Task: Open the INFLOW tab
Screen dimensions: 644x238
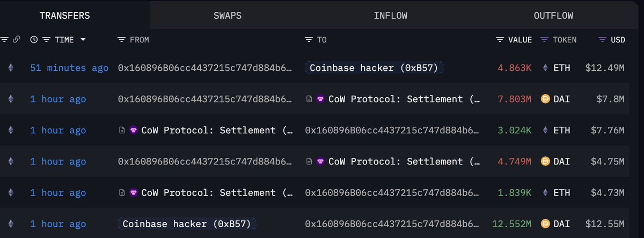Action: [x=391, y=16]
